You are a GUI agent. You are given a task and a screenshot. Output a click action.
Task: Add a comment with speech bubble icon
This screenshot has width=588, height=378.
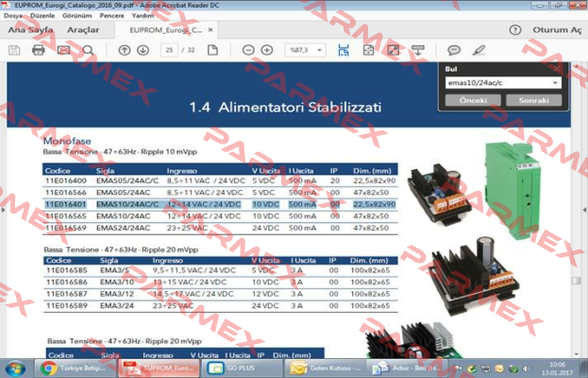tap(454, 50)
